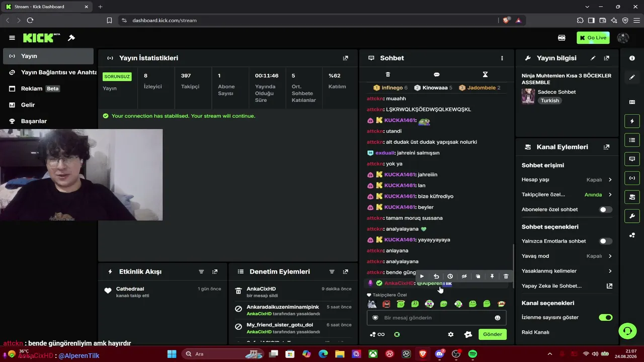Click the Turkish language tag
This screenshot has width=644, height=362.
pyautogui.click(x=550, y=101)
